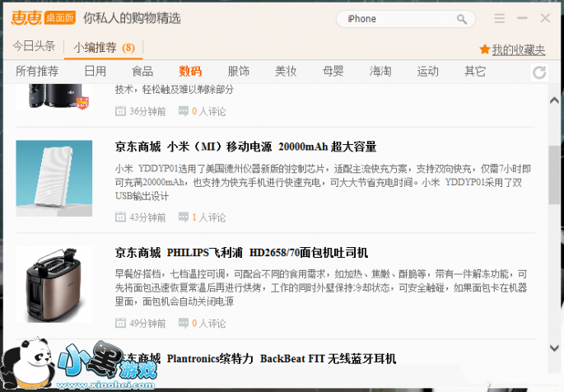Image resolution: width=564 pixels, height=392 pixels.
Task: Select 食品 category
Action: click(142, 71)
